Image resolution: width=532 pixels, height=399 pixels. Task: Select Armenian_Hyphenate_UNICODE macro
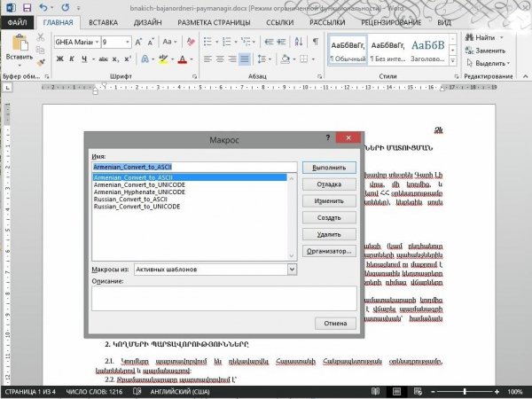pyautogui.click(x=139, y=192)
